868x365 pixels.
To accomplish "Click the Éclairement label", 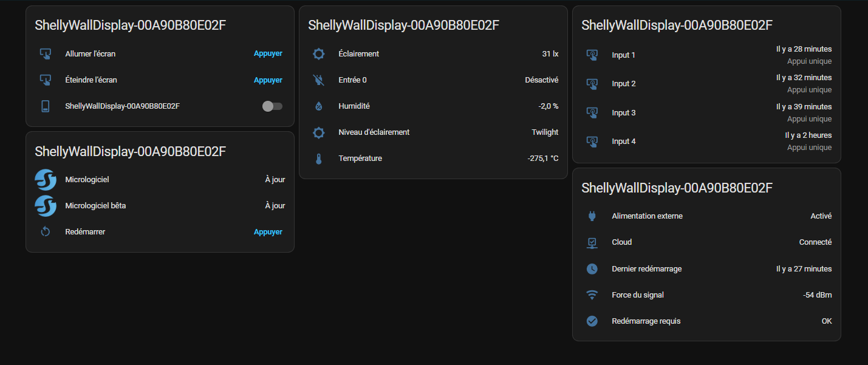I will point(359,53).
